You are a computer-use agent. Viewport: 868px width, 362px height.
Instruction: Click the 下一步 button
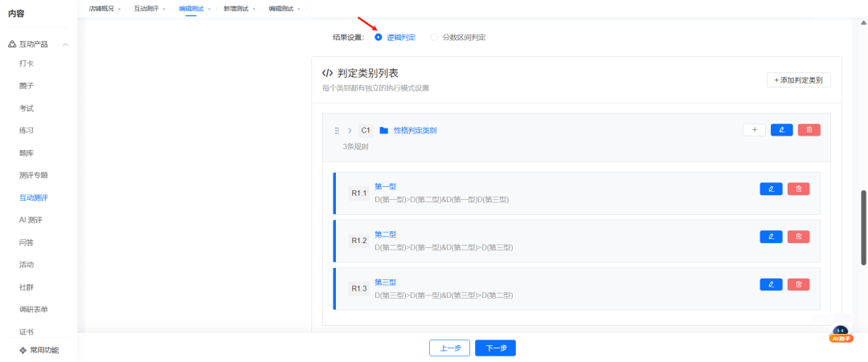pyautogui.click(x=495, y=348)
